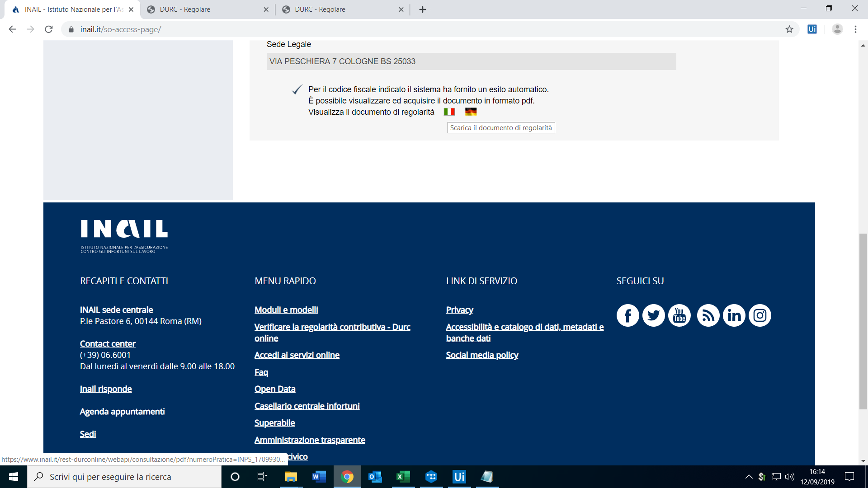The image size is (868, 488).
Task: Click the Twitter icon under SEGUICI SU
Action: tap(654, 315)
